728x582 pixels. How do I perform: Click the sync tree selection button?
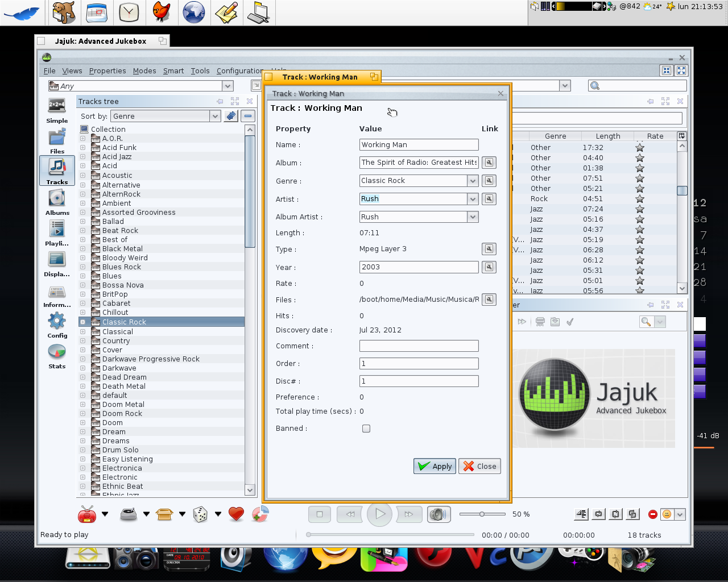(x=230, y=116)
